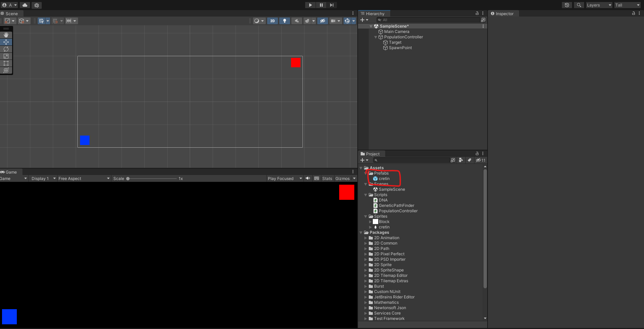Screen dimensions: 644x329
Task: Select the Rotate tool
Action: coord(6,49)
